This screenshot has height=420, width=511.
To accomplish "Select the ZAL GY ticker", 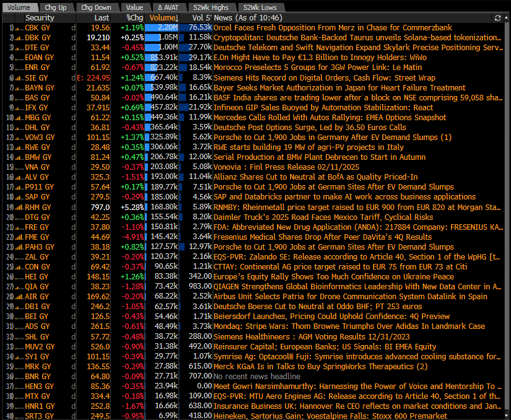I will point(37,257).
